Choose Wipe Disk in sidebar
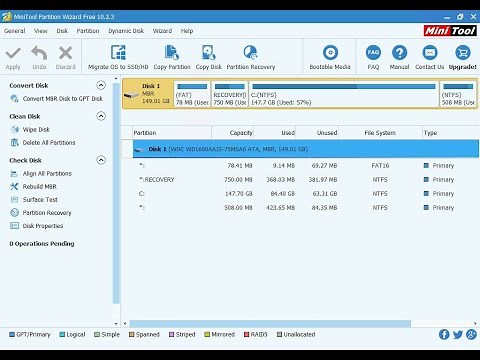This screenshot has height=360, width=480. coord(30,129)
